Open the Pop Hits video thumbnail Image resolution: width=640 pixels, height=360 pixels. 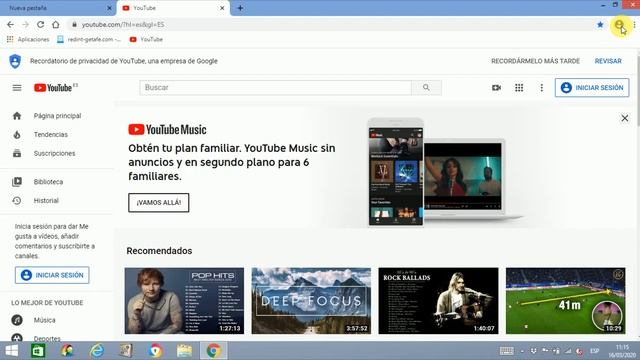coord(184,301)
